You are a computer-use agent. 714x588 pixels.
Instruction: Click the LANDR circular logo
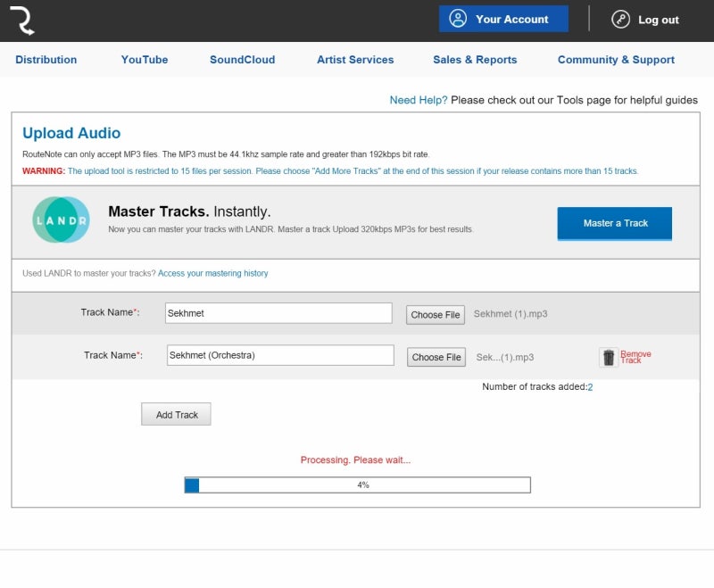point(61,219)
